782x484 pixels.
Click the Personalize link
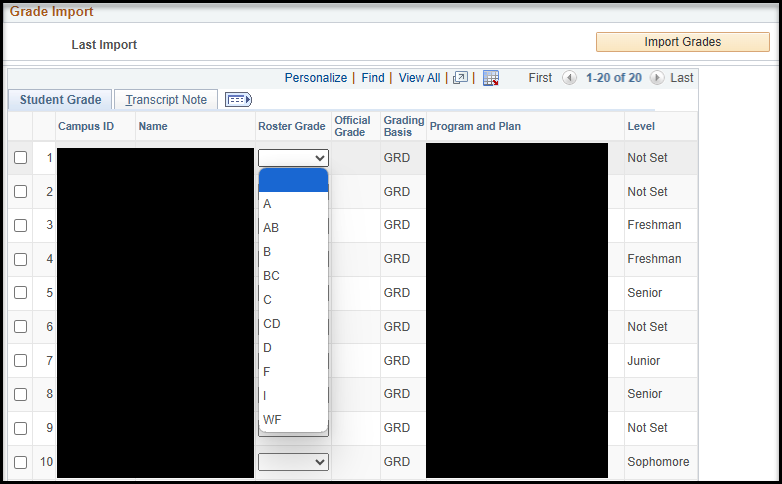pos(315,78)
